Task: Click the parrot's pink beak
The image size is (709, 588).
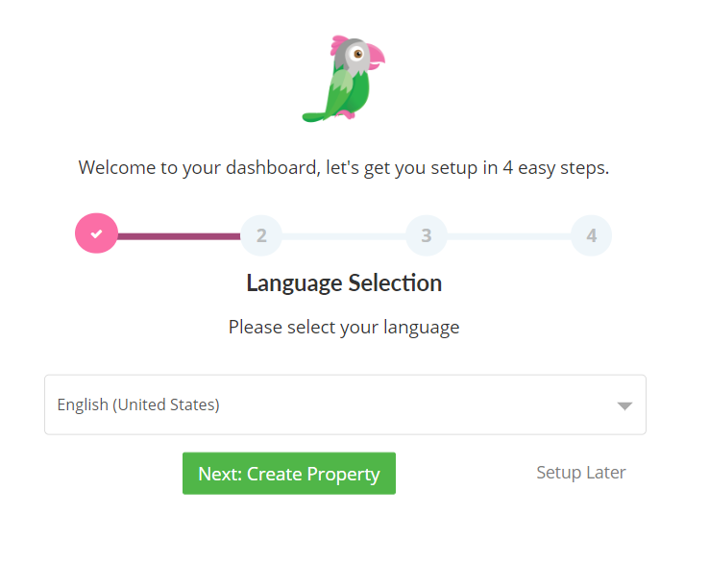Action: [x=377, y=56]
